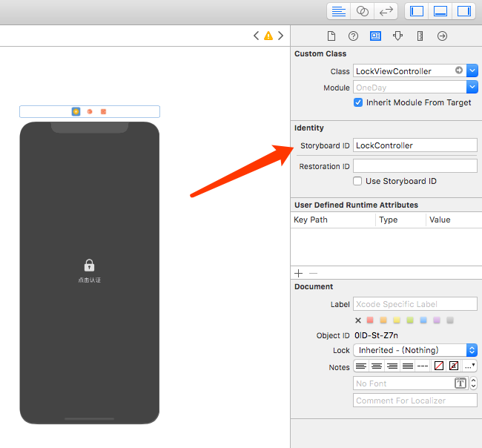This screenshot has height=448, width=482.
Task: Open the Size inspector tab
Action: pyautogui.click(x=420, y=36)
